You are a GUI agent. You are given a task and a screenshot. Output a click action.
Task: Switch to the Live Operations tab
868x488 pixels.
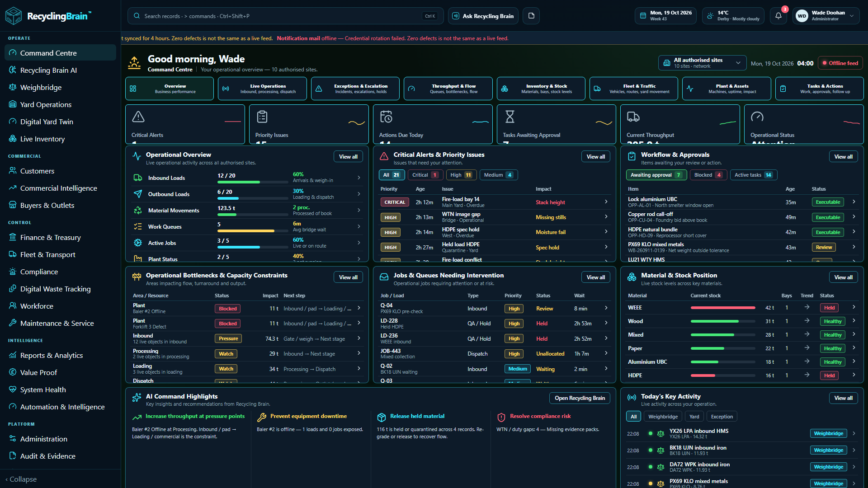tap(262, 89)
